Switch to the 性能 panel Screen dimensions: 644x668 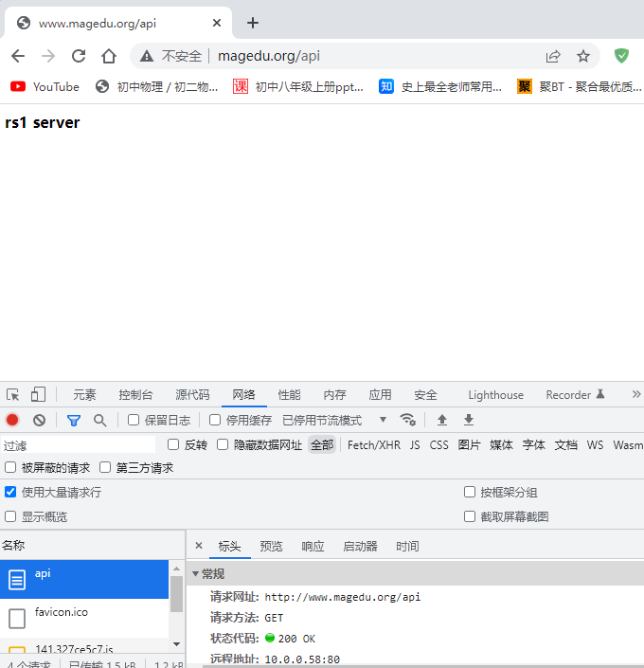tap(289, 395)
